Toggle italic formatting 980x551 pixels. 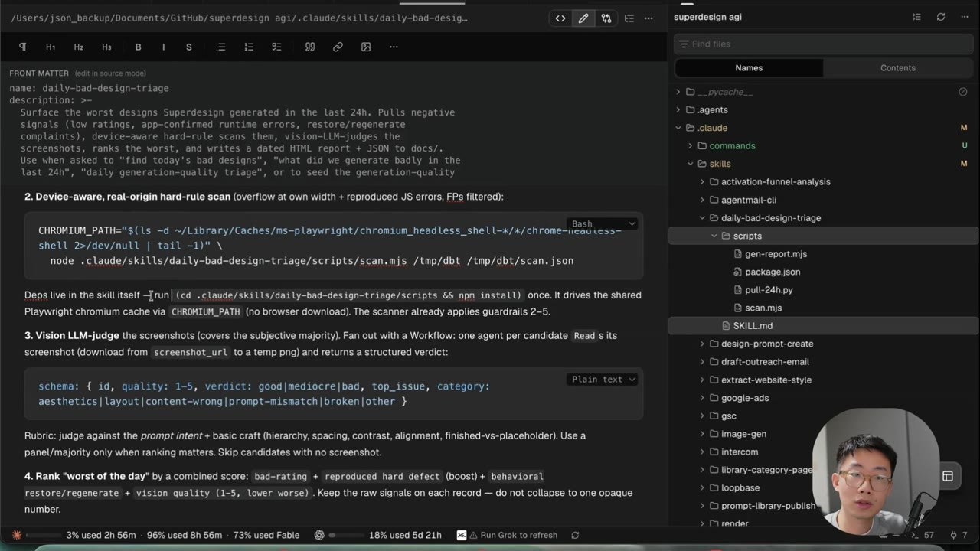tap(163, 47)
